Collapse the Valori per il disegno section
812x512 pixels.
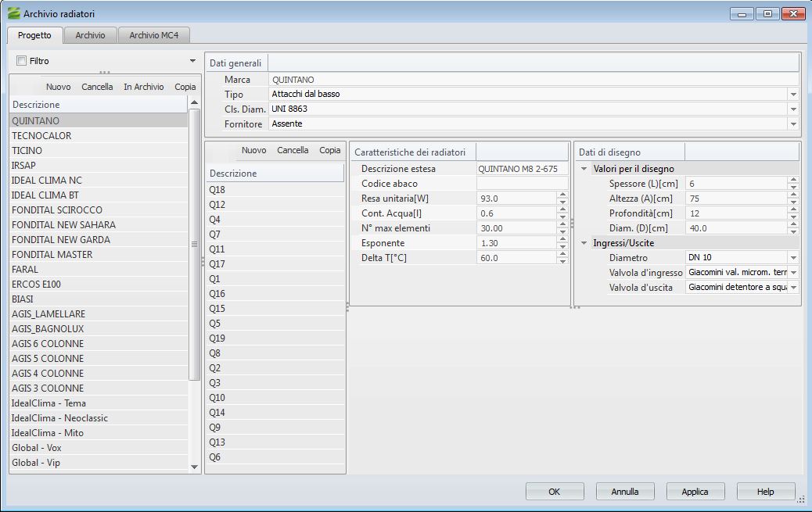(x=584, y=169)
